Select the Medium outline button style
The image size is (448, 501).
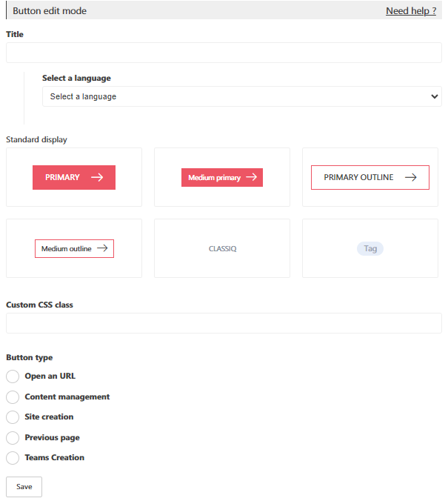click(74, 249)
